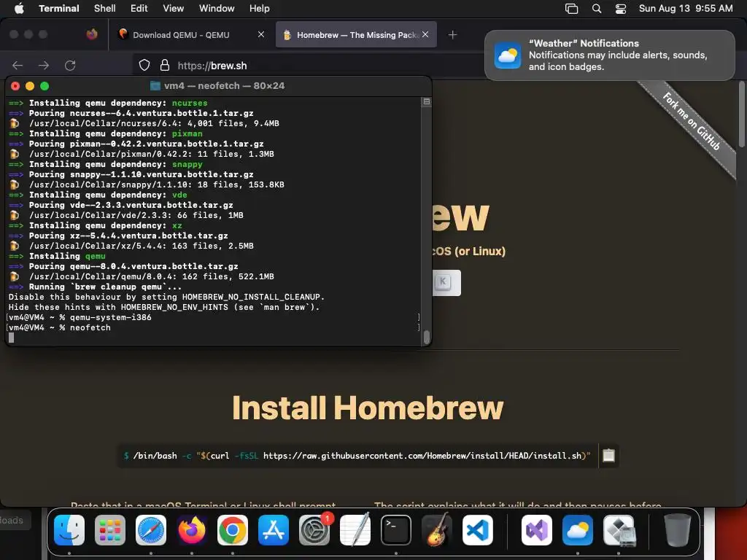
Task: Click the site security padlock icon
Action: pos(165,65)
